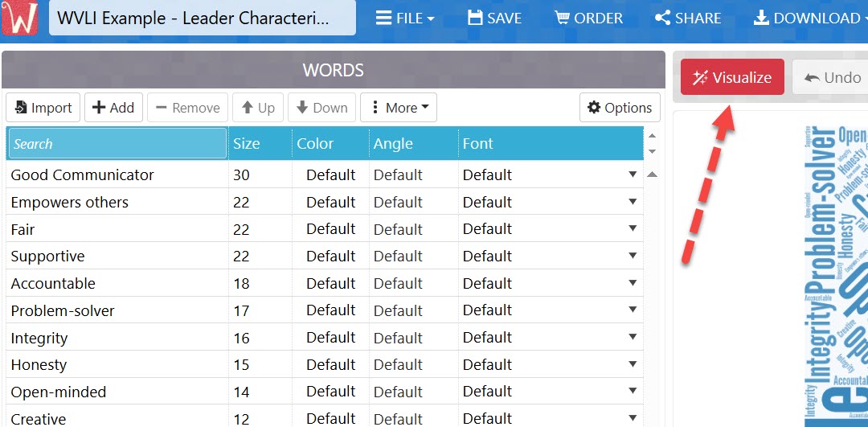Click Color Default for Fair row
868x427 pixels.
[330, 228]
